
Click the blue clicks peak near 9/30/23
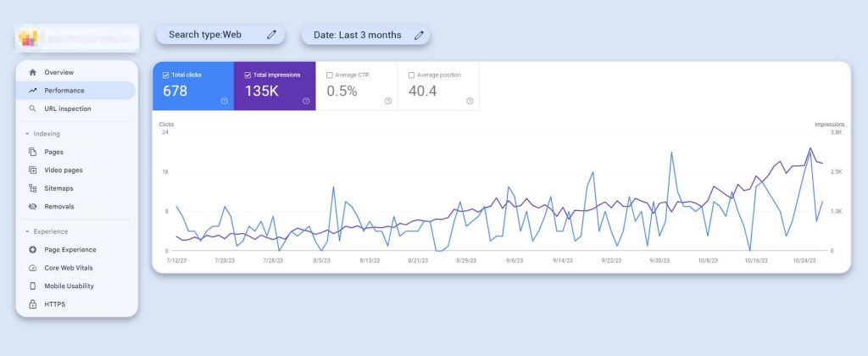tap(671, 153)
